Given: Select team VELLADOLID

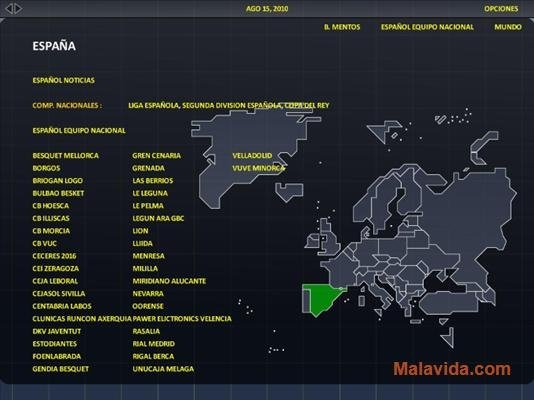Looking at the screenshot, I should coord(252,156).
